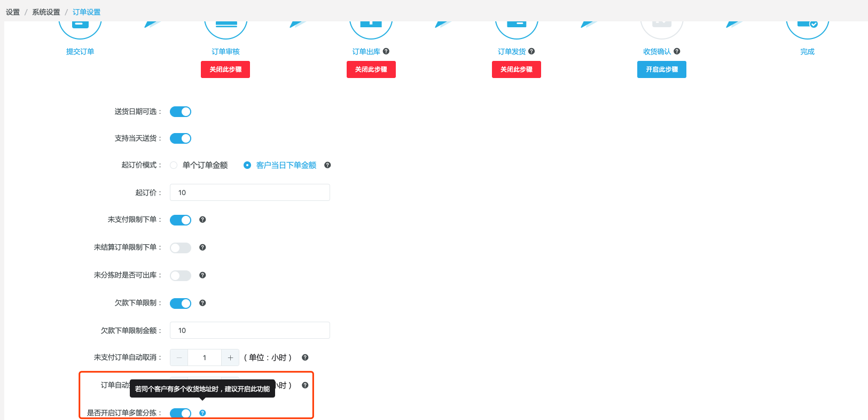Enable 未分拣时是否可出库 switch

[x=181, y=276]
